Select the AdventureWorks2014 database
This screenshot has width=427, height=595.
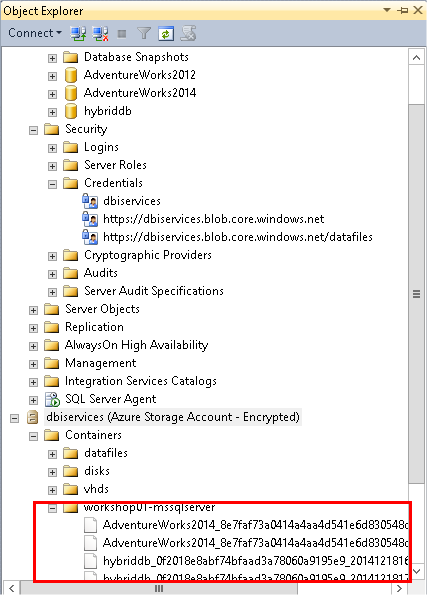point(140,93)
